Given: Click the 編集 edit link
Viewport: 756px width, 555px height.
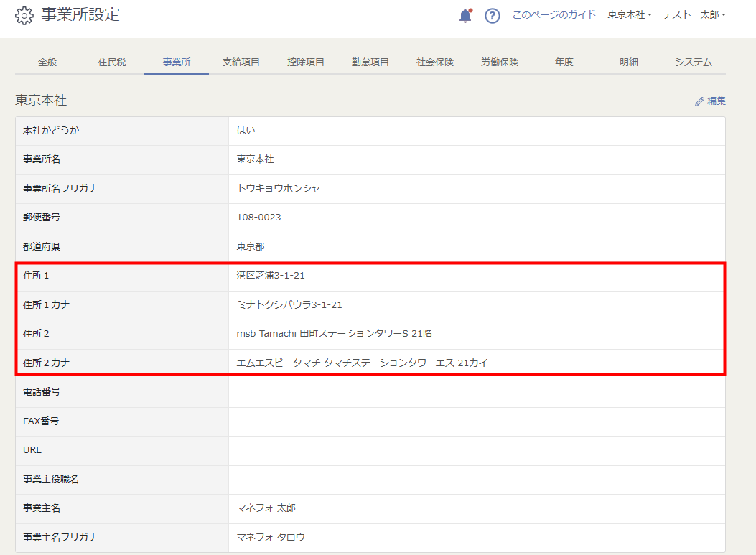Looking at the screenshot, I should (710, 101).
